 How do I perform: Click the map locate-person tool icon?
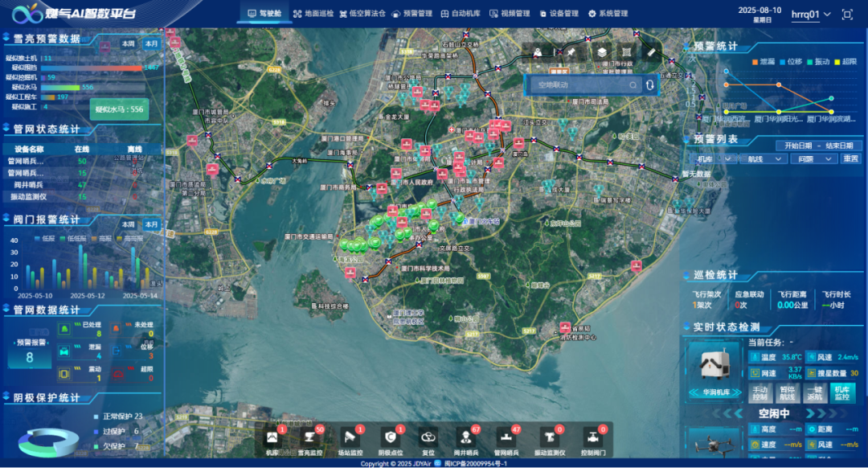click(x=538, y=52)
